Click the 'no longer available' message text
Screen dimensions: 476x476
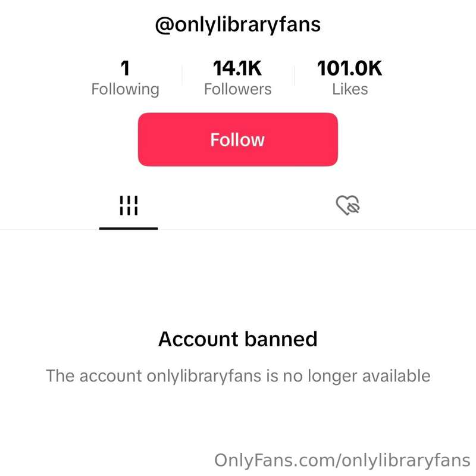[x=237, y=376]
